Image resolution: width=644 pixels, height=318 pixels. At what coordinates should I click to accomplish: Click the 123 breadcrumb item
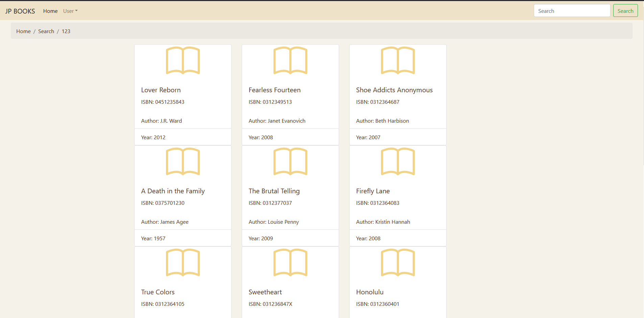coord(66,31)
